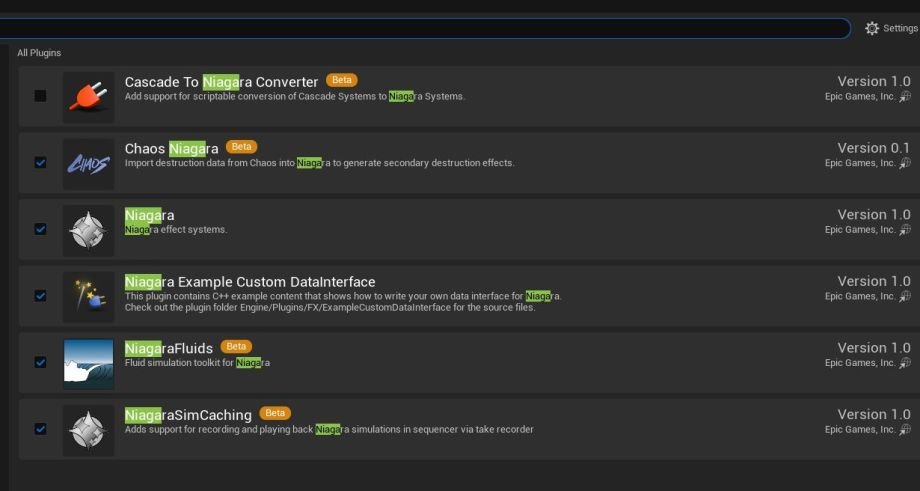The image size is (920, 491).
Task: Open Epic Games link icon for Niagara plugin
Action: click(905, 229)
